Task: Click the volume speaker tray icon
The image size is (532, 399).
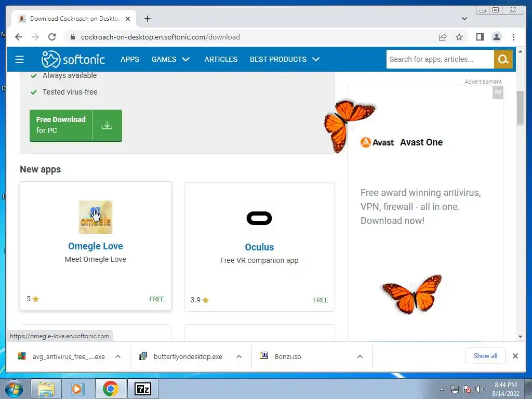Action: point(480,389)
